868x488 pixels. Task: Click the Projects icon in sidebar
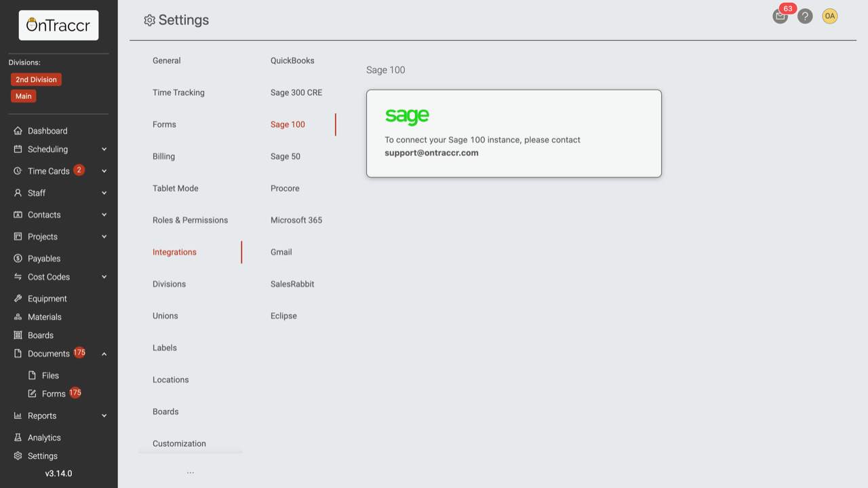pyautogui.click(x=18, y=236)
